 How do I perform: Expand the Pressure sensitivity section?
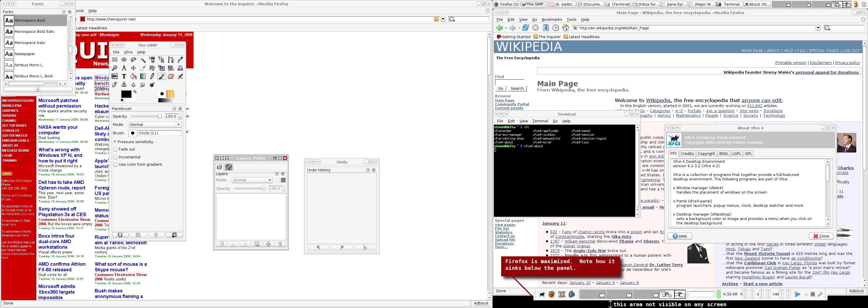[x=115, y=142]
